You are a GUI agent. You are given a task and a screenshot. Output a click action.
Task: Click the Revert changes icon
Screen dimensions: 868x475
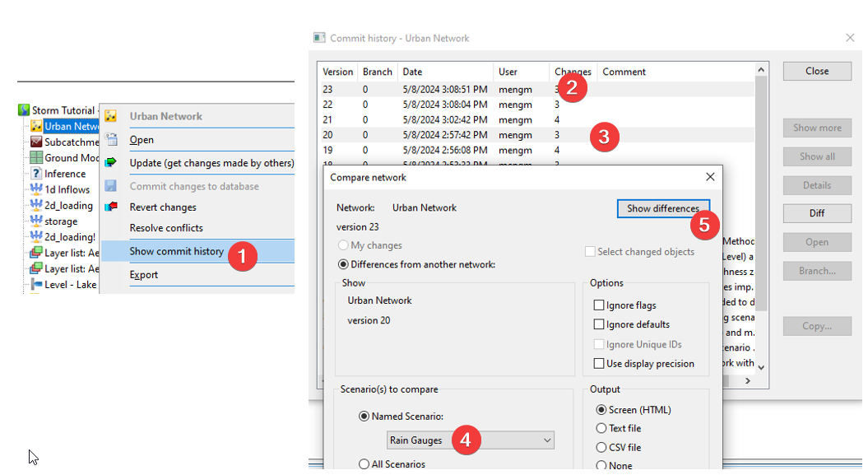[x=111, y=205]
